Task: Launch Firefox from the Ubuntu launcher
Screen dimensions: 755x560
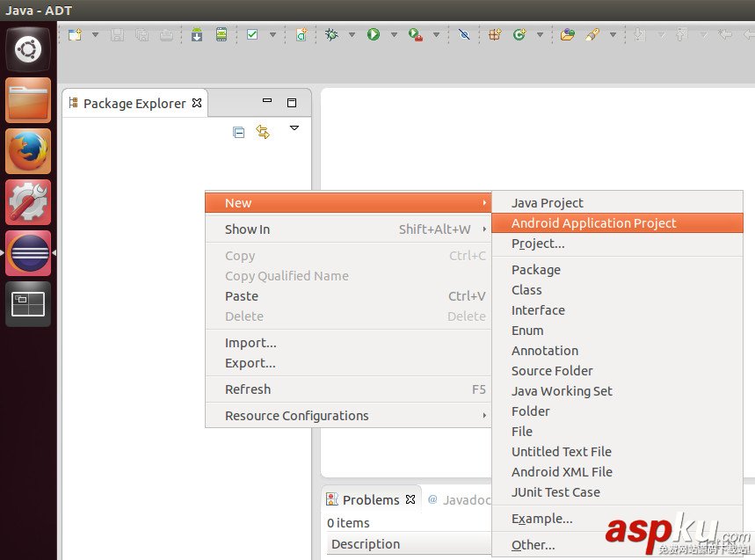Action: click(x=28, y=151)
